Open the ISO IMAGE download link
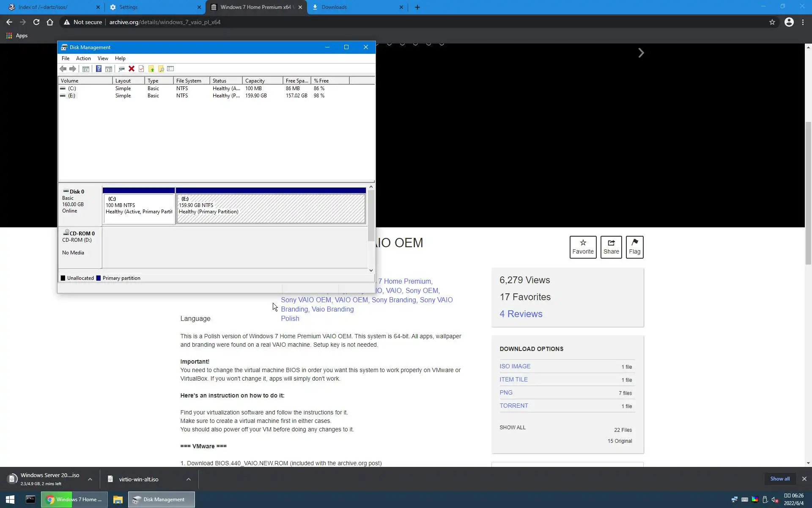Screen dimensions: 812x508 tap(515, 366)
